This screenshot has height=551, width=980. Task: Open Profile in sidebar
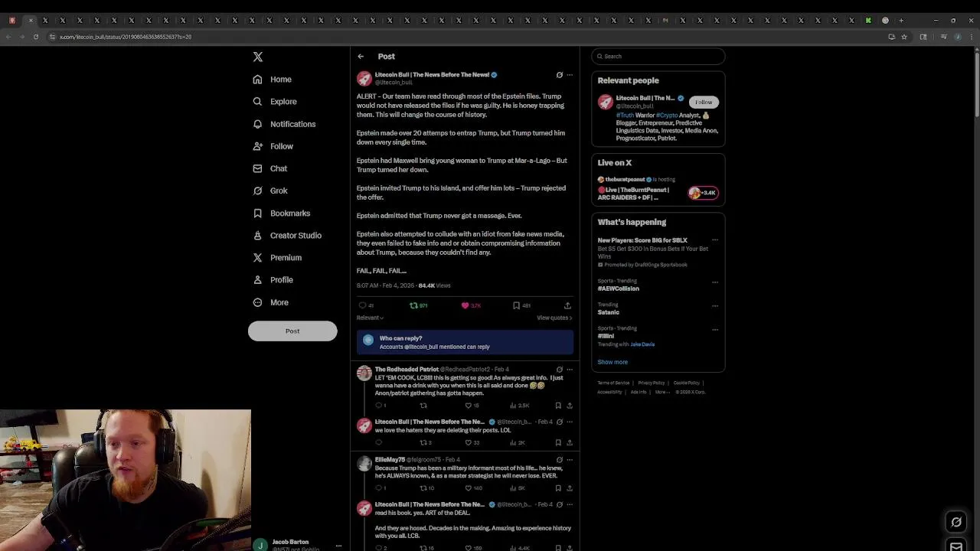point(273,280)
